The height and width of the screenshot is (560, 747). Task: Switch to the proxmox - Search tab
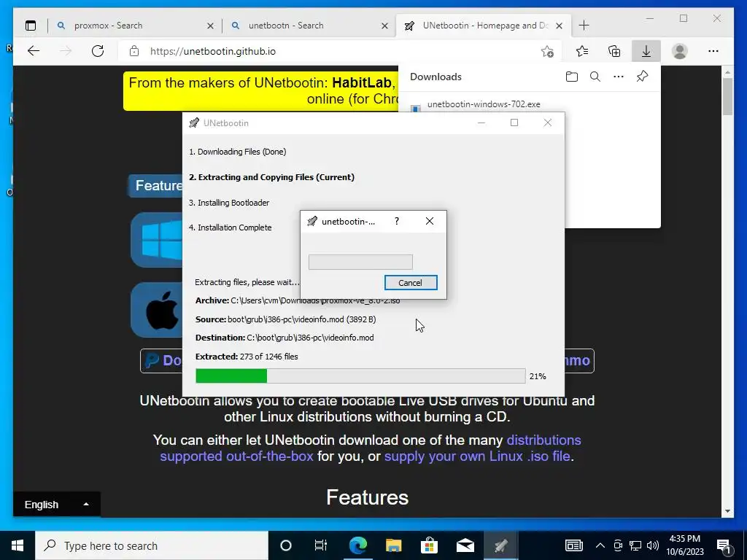[135, 26]
